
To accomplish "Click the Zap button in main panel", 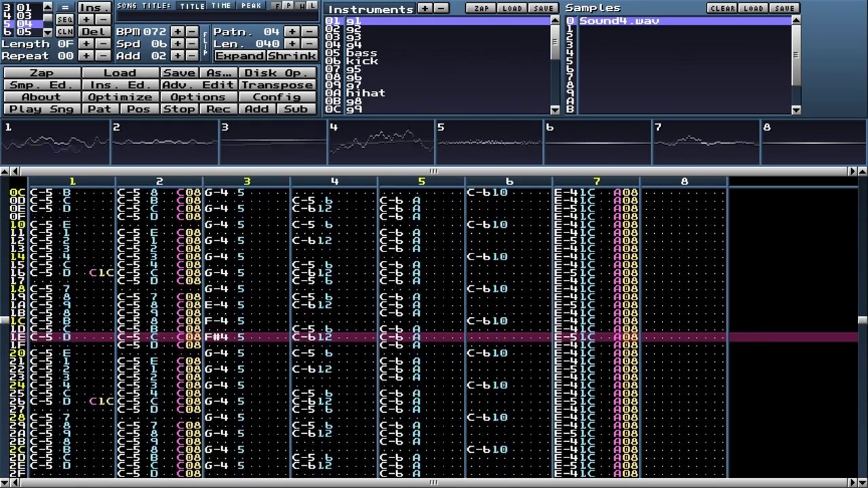I will tap(41, 73).
